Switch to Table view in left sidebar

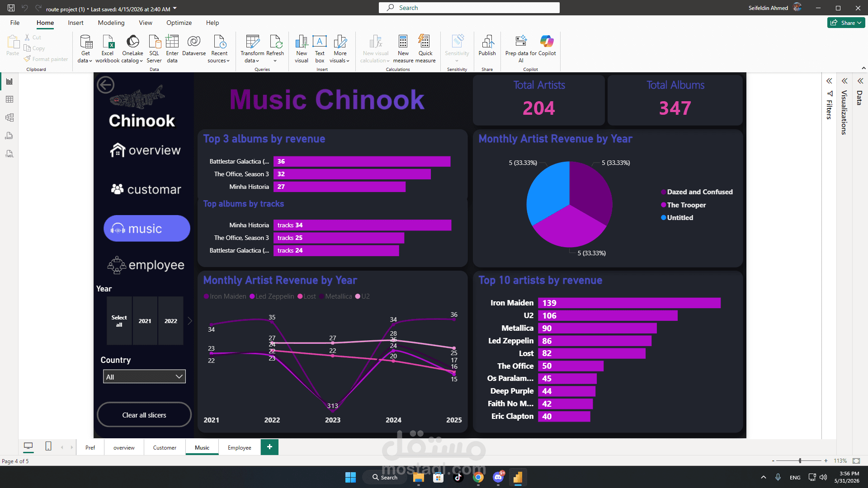click(x=9, y=99)
